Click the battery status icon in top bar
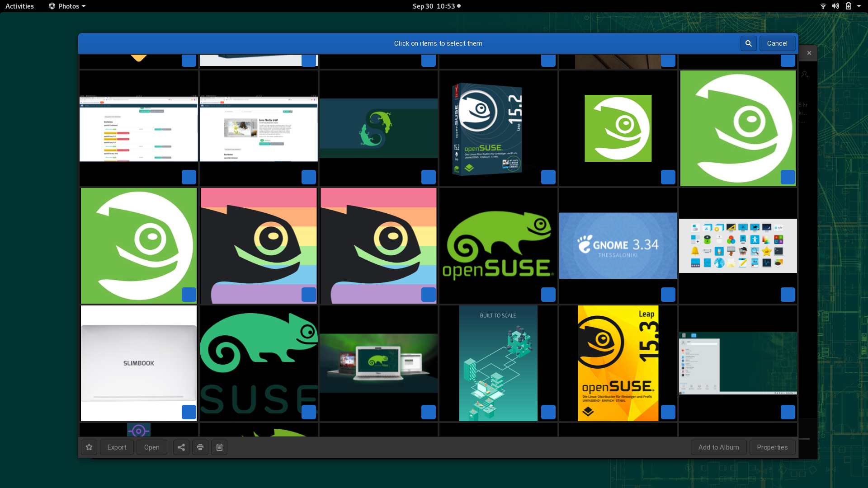The image size is (868, 488). (x=849, y=6)
